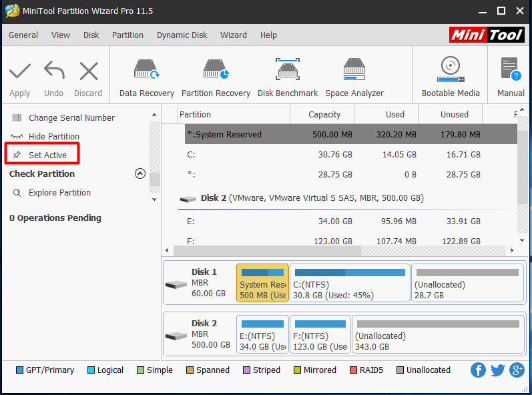532x395 pixels.
Task: Select Disk 1 drive icon in disk map
Action: click(x=176, y=284)
